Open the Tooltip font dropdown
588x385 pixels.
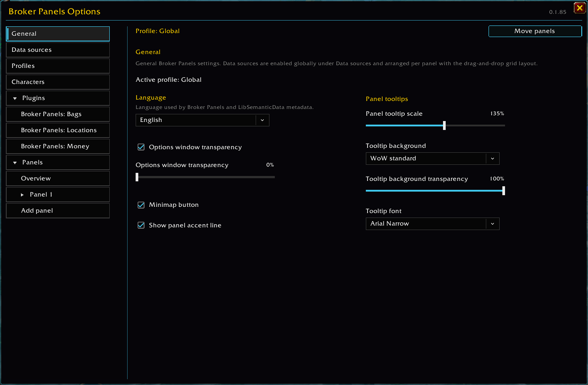click(432, 224)
